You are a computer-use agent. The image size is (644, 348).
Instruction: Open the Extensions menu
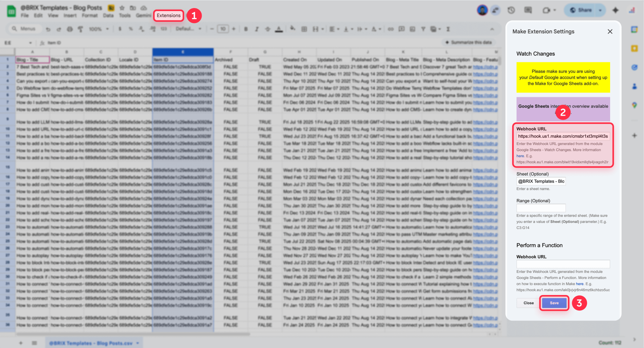click(168, 15)
